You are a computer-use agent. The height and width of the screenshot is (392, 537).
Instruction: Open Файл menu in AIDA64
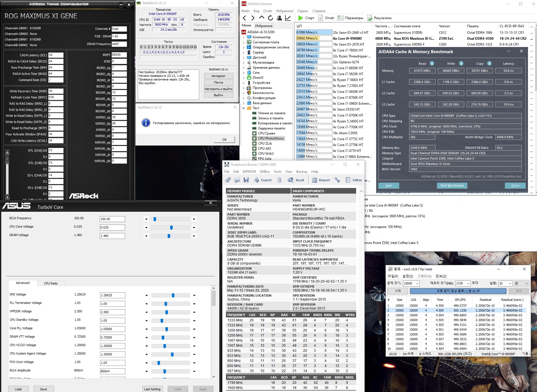point(245,11)
